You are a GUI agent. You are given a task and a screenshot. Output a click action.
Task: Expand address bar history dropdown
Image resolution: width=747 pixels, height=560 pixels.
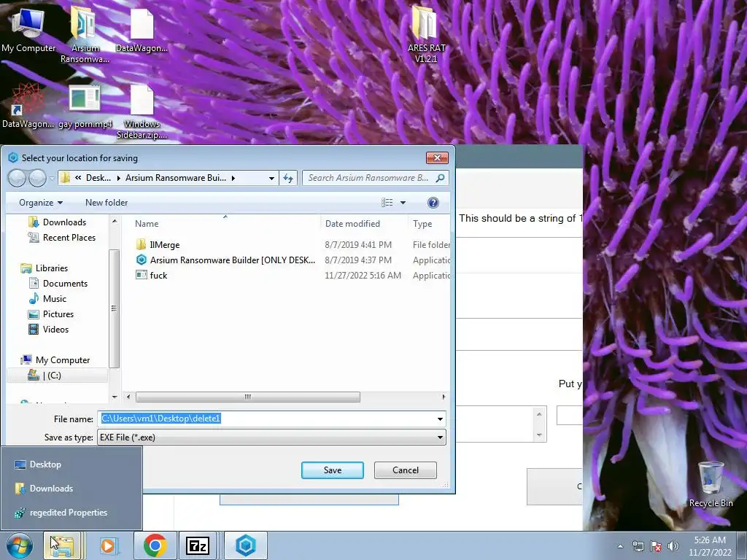pyautogui.click(x=271, y=178)
